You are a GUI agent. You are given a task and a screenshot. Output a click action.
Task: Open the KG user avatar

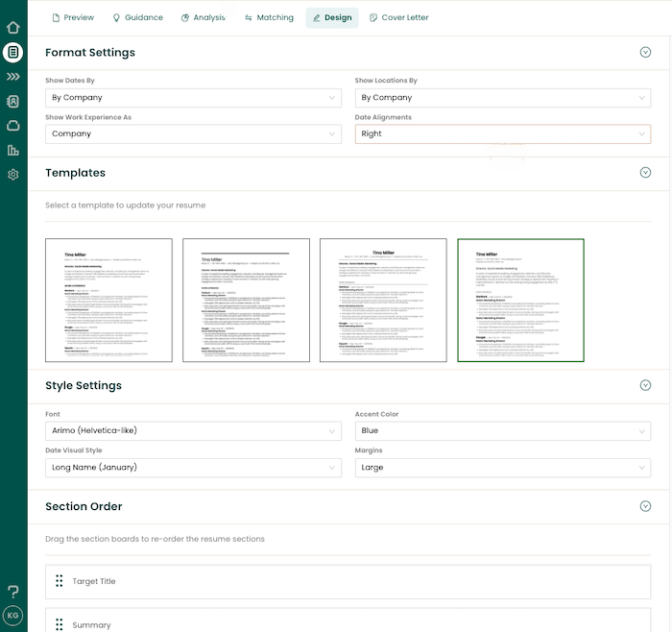tap(12, 616)
